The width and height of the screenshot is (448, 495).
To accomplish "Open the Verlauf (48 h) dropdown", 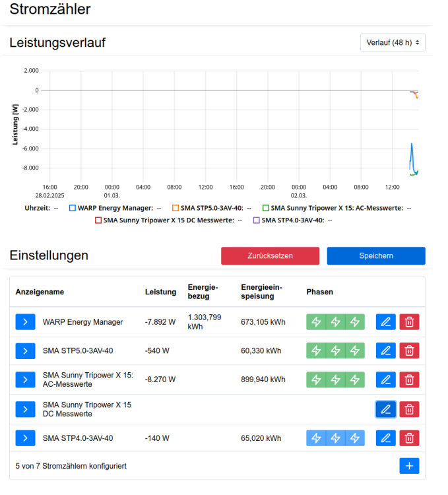I will pyautogui.click(x=393, y=42).
